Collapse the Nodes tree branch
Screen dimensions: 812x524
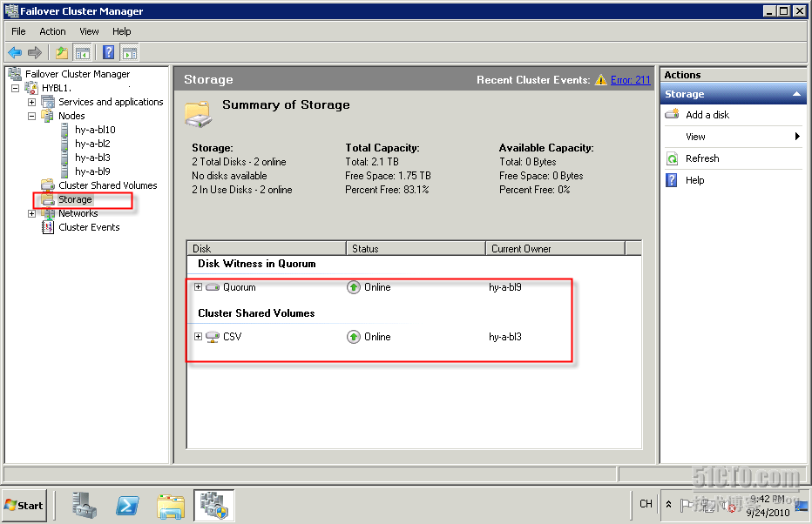(x=31, y=116)
